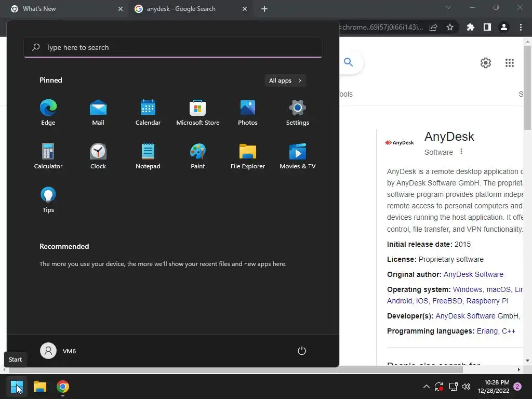This screenshot has width=532, height=399.
Task: Open the Calendar app
Action: [x=148, y=112]
